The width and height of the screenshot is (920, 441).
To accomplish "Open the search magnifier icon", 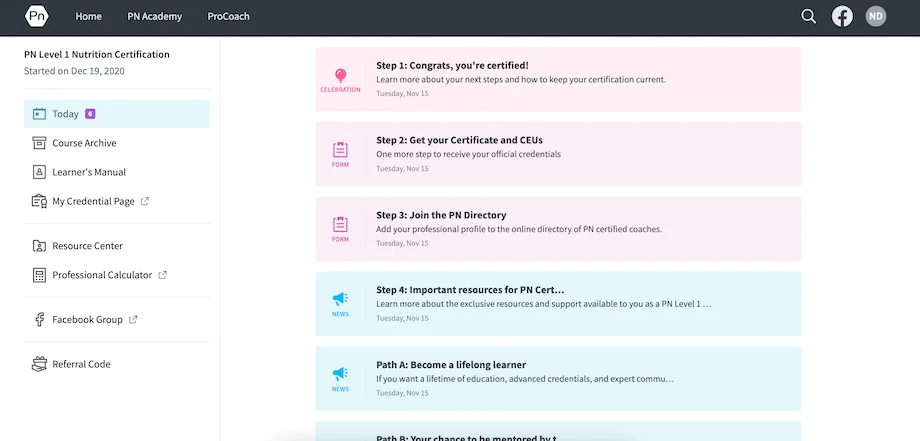I will point(809,16).
